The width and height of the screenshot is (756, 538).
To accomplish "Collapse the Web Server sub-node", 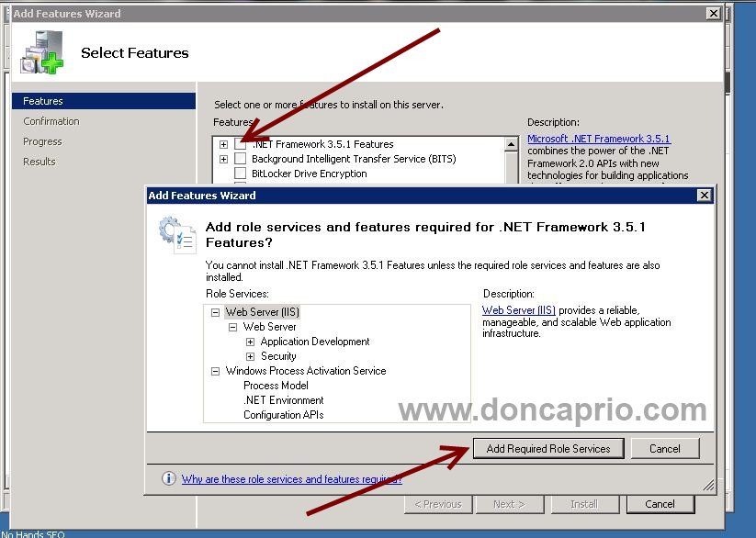I will (233, 327).
